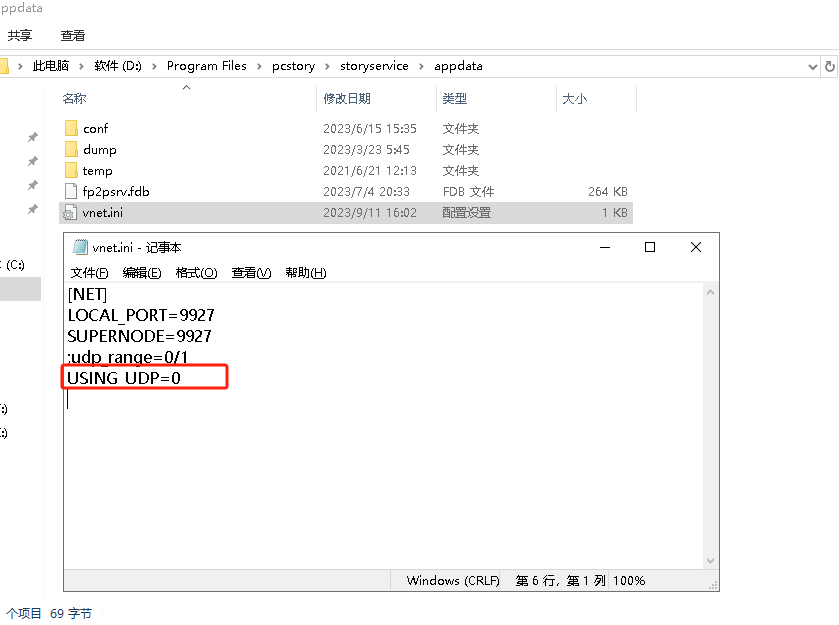Switch to the 查看 tab in Explorer
Image resolution: width=839 pixels, height=625 pixels.
point(73,35)
